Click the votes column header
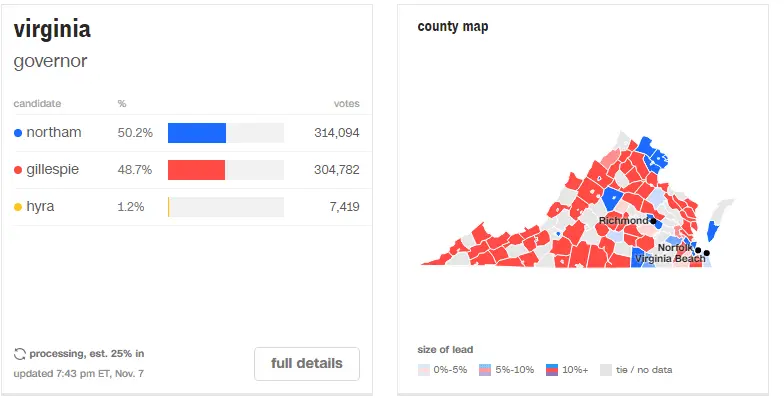This screenshot has height=400, width=784. point(346,103)
